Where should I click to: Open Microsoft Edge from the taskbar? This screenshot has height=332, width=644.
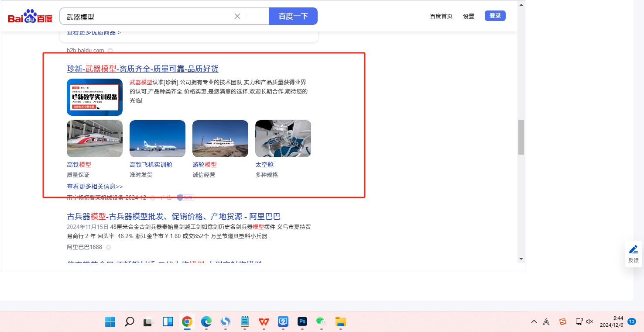coord(206,322)
